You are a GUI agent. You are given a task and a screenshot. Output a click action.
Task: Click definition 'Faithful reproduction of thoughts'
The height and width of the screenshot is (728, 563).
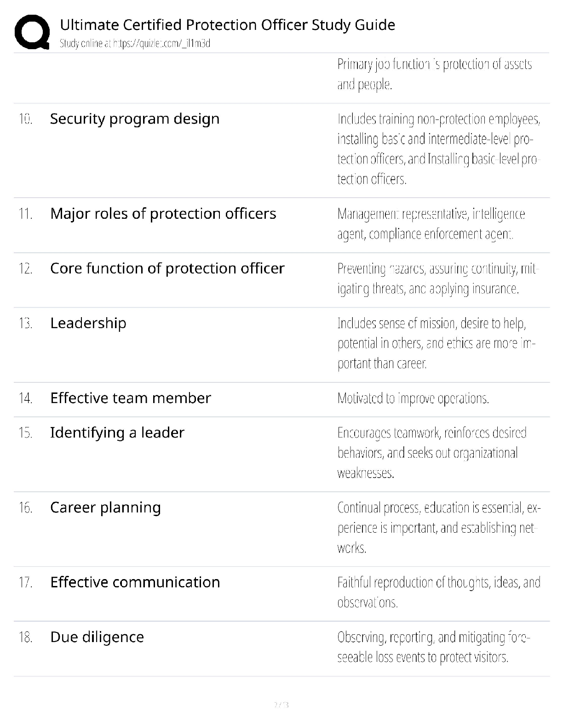(439, 592)
